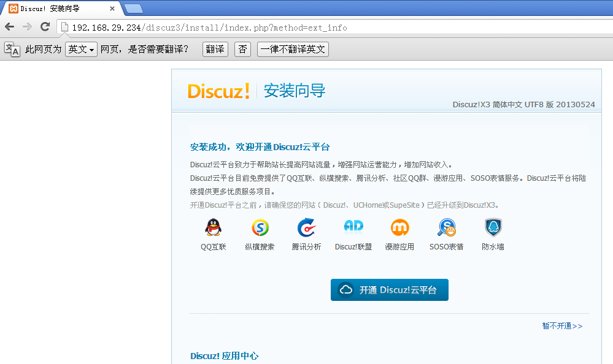Click the 腾讯分析 label

pyautogui.click(x=307, y=247)
